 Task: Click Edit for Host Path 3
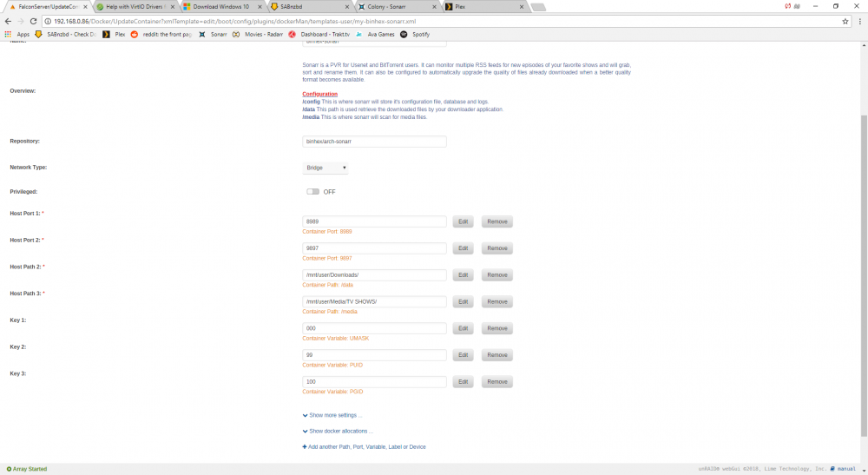click(463, 301)
